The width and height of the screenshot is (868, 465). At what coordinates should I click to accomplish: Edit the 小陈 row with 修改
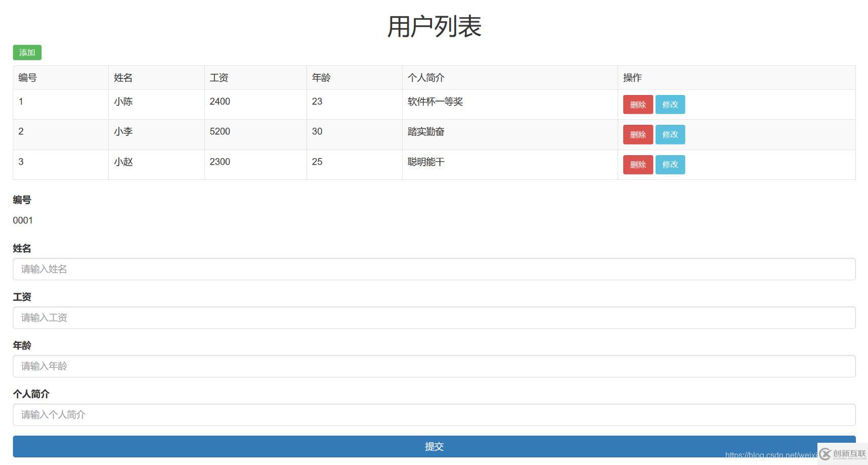coord(670,105)
